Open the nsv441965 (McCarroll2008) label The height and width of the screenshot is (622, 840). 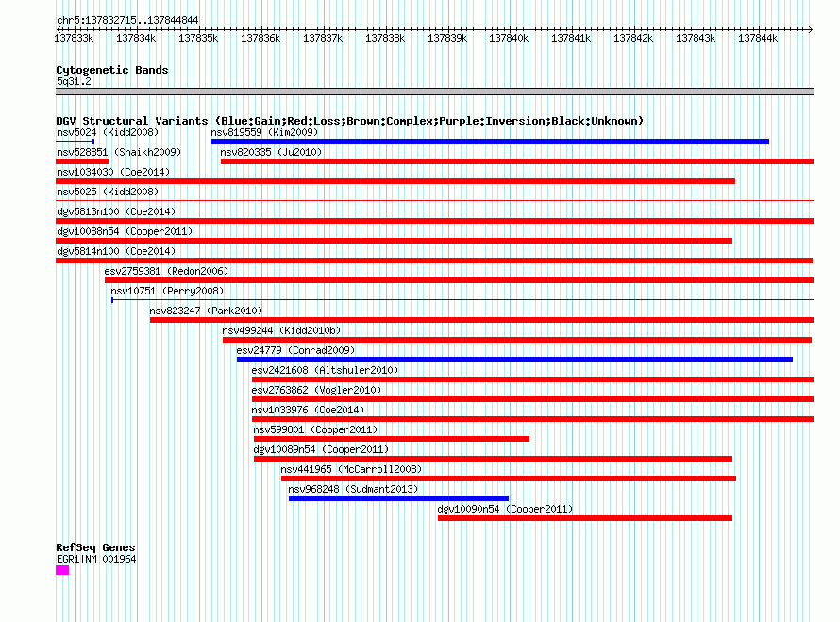point(351,469)
